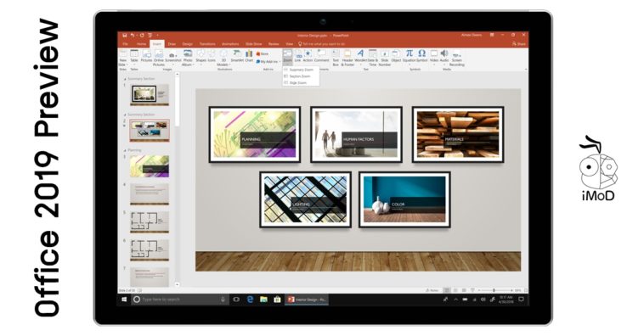Save the presentation from quick access toolbar
The height and width of the screenshot is (336, 644).
pyautogui.click(x=124, y=36)
